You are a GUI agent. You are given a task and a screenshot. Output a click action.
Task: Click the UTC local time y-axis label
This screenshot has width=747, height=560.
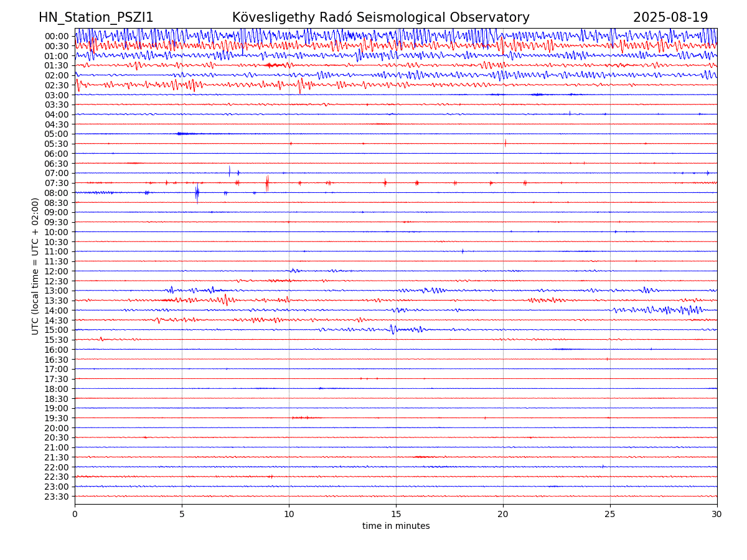(x=35, y=266)
